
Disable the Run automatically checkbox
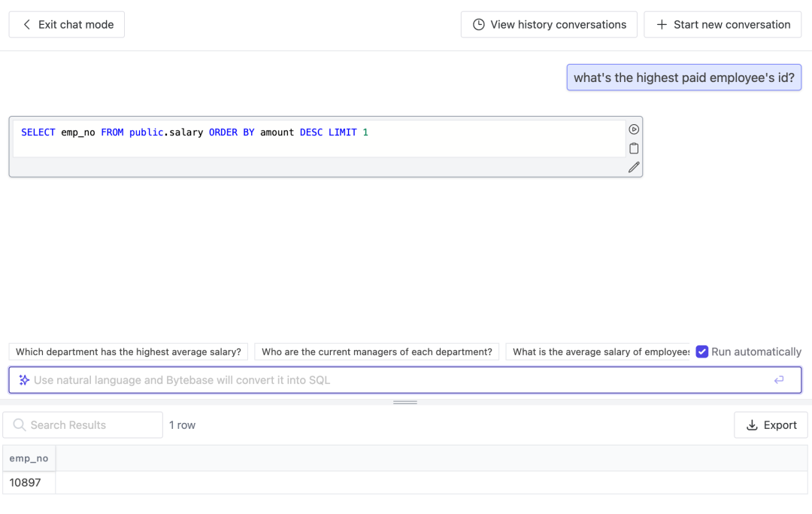(x=702, y=351)
